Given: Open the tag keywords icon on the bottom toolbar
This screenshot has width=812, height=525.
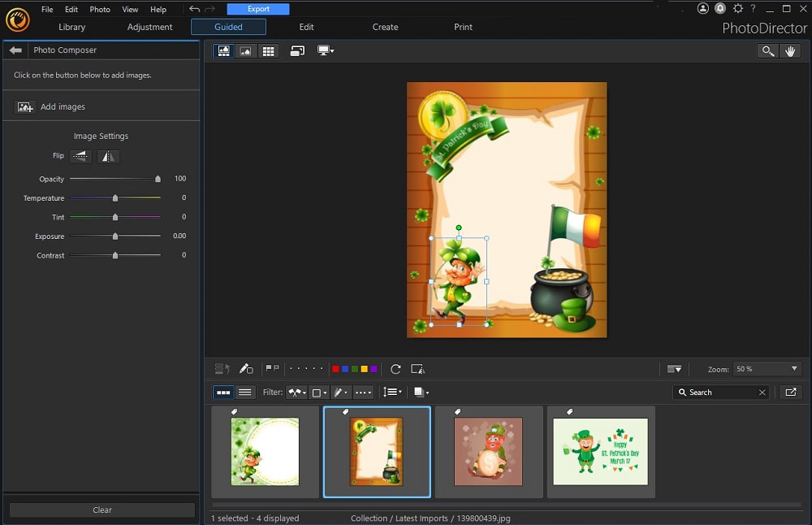Looking at the screenshot, I should [x=222, y=369].
